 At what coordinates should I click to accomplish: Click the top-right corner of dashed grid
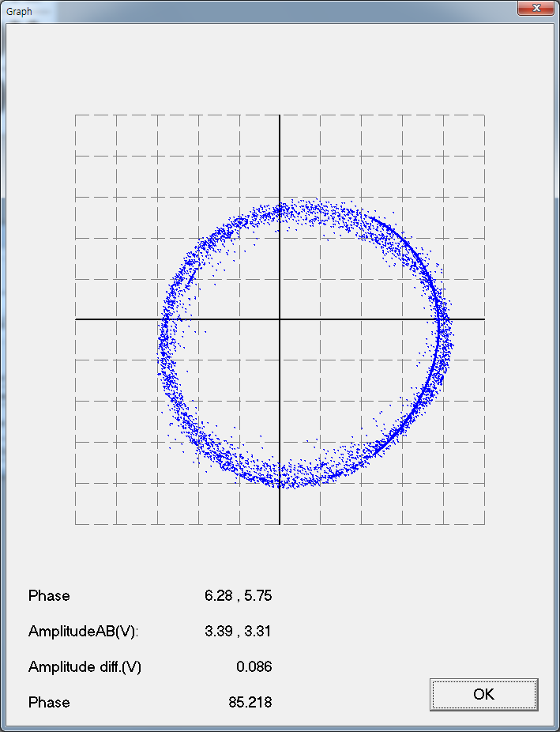coord(483,115)
